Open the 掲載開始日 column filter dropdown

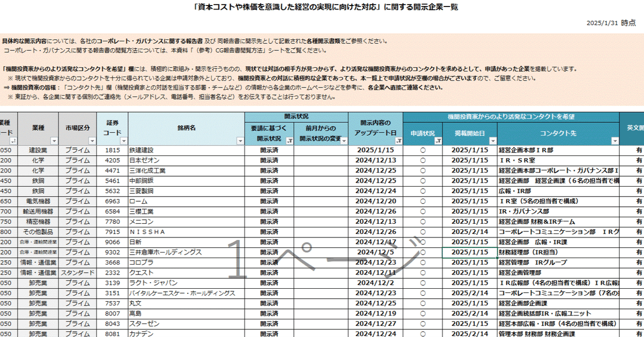click(x=493, y=141)
